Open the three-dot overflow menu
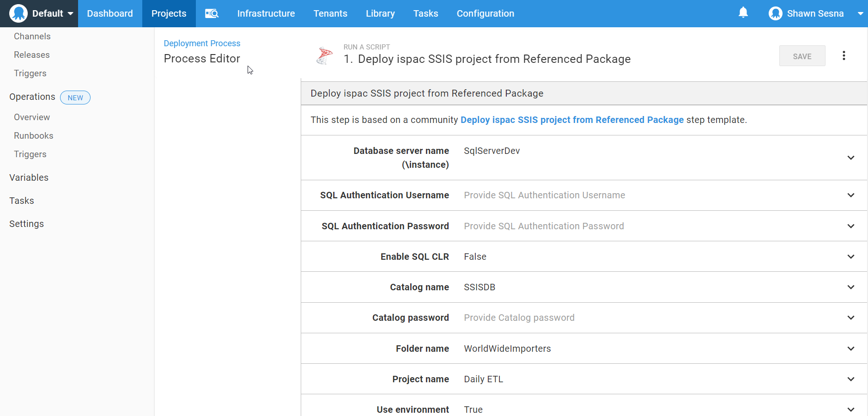This screenshot has width=868, height=416. click(x=844, y=56)
